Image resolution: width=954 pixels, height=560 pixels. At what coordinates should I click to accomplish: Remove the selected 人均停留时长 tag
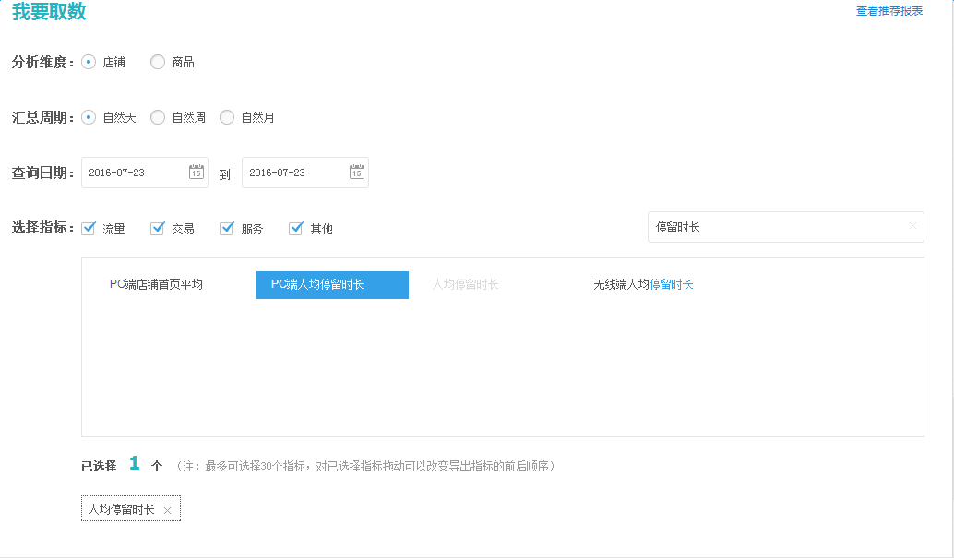167,510
